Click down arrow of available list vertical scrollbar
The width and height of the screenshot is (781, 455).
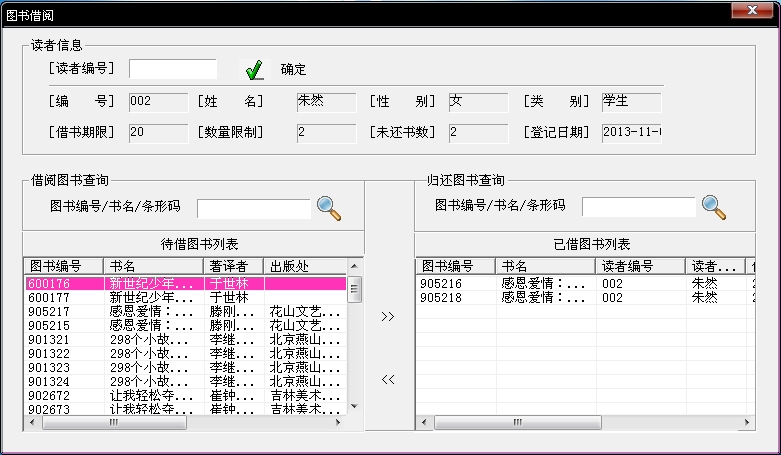click(354, 408)
